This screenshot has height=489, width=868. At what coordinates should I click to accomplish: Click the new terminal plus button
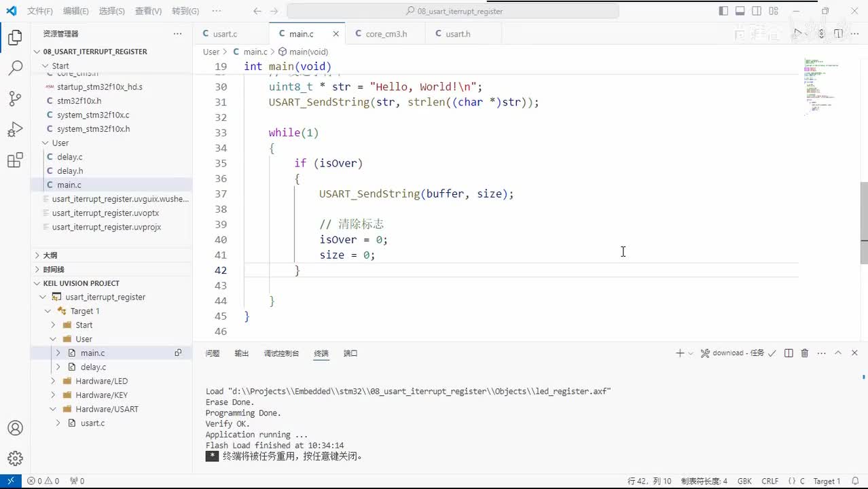(680, 353)
